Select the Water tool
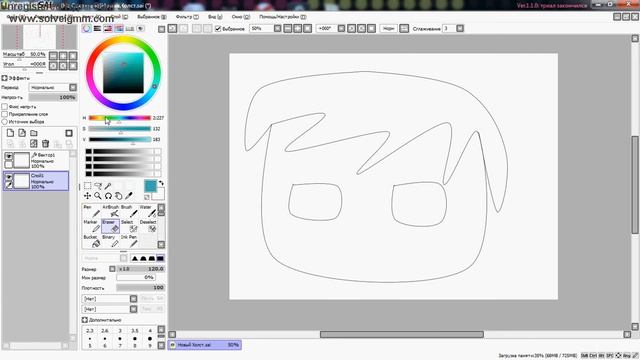Viewport: 640px width, 360px height. tap(147, 211)
